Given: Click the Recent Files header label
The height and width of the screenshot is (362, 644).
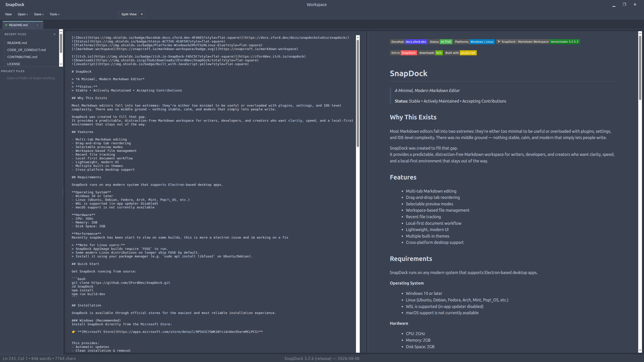Looking at the screenshot, I should [15, 34].
